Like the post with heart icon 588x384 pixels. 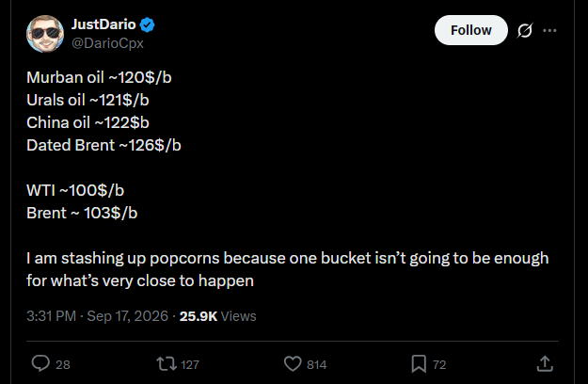293,363
